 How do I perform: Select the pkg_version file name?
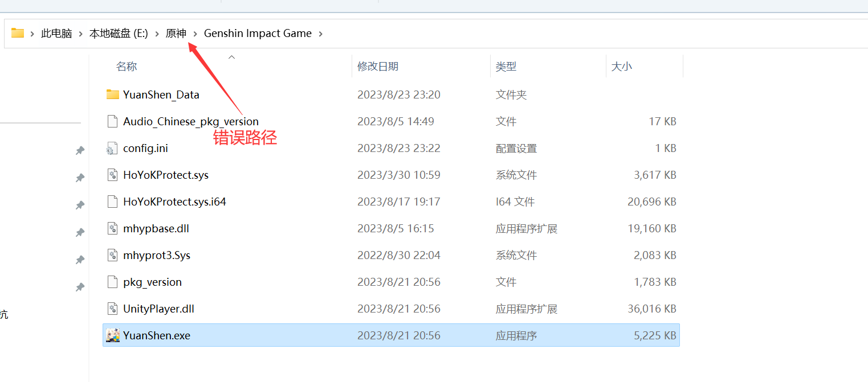(x=152, y=282)
